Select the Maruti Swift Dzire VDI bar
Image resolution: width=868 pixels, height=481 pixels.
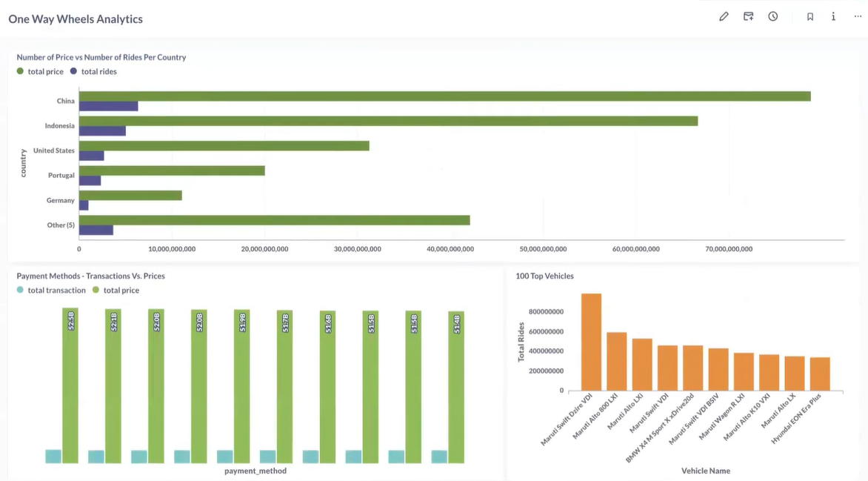[x=591, y=342]
